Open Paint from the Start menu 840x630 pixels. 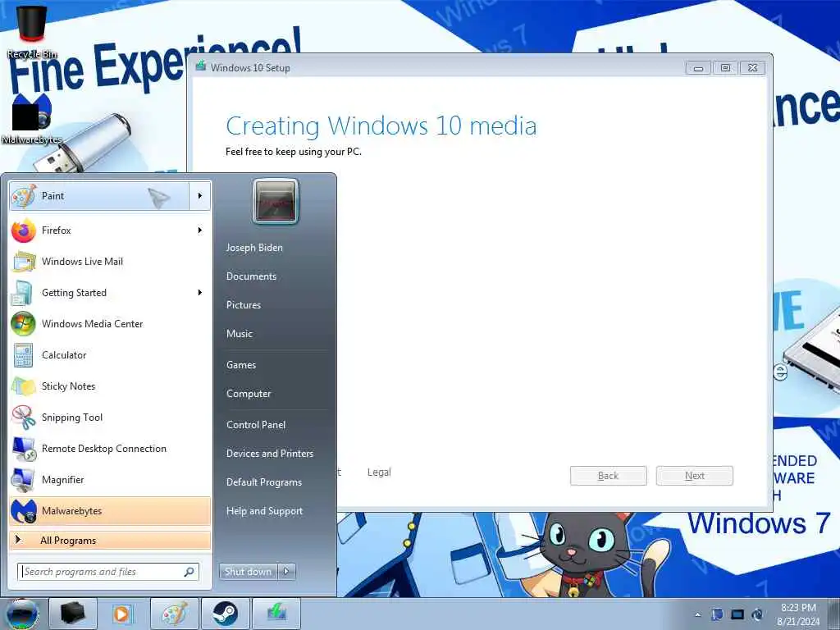point(99,196)
